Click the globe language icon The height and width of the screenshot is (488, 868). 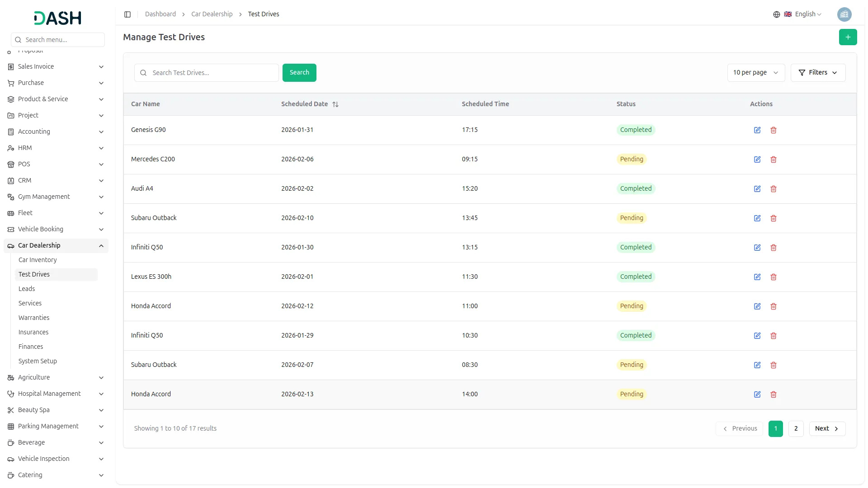777,14
